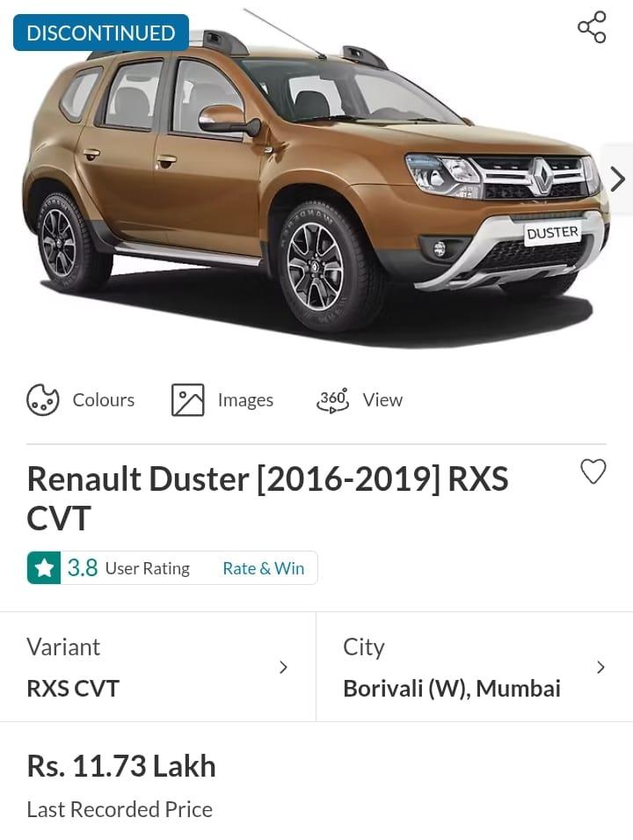Click the Renault Duster RXS CVT title

[268, 498]
